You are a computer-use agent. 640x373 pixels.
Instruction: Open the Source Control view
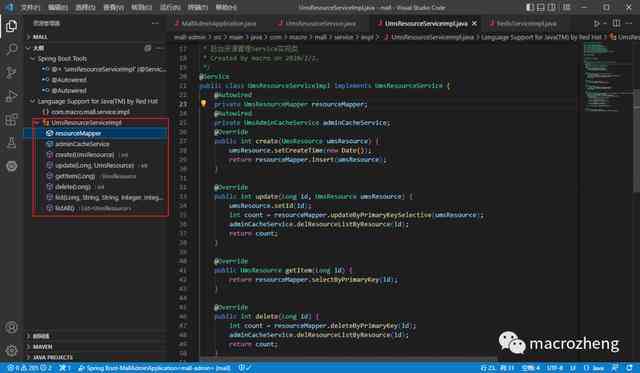click(11, 73)
